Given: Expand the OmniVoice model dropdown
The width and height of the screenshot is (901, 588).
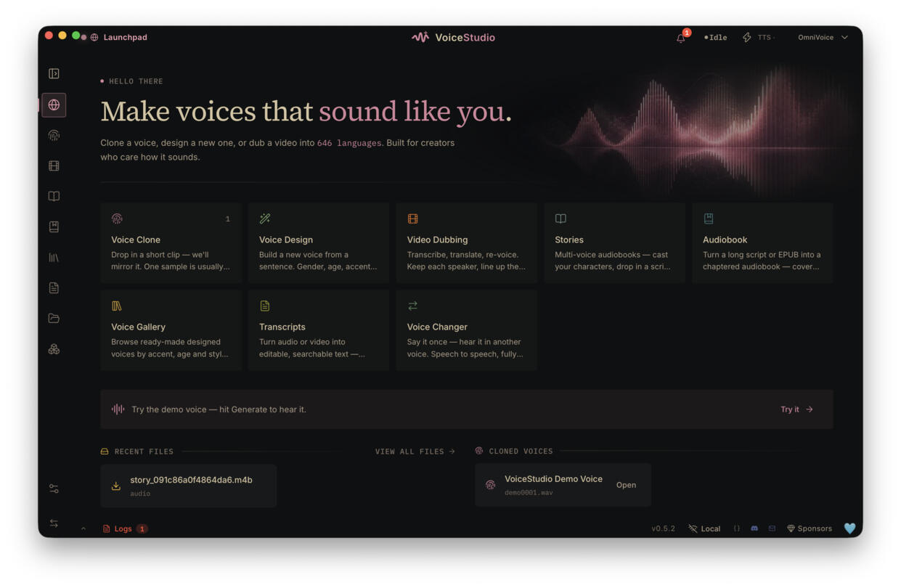Looking at the screenshot, I should (x=823, y=37).
